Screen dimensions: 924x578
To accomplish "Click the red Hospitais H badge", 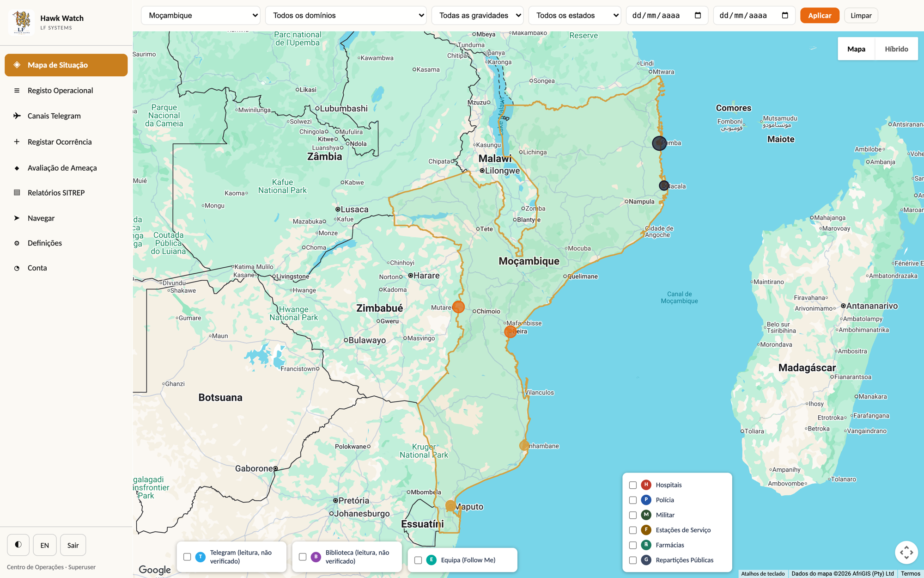I will [646, 485].
